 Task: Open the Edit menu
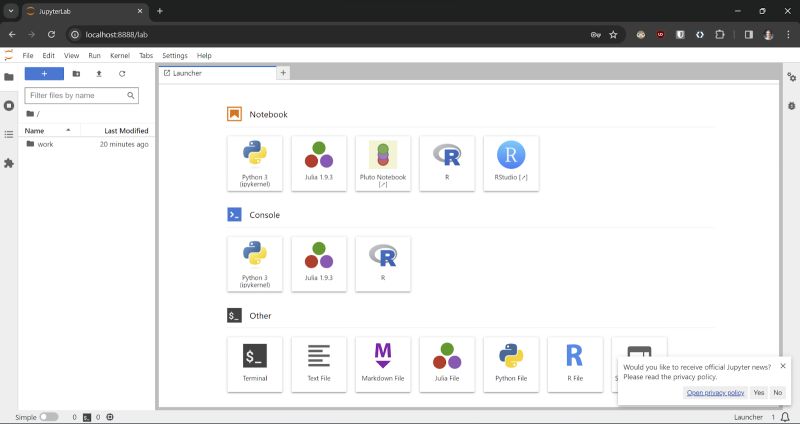(48, 56)
